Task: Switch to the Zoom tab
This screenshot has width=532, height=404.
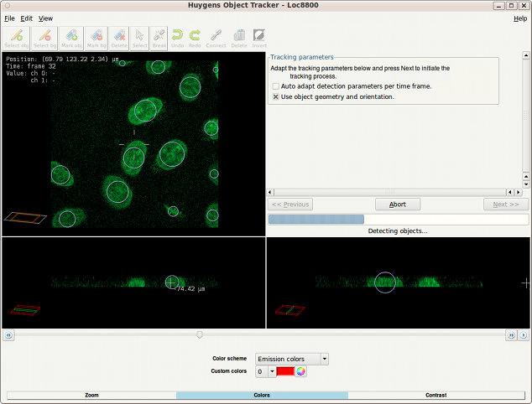Action: (91, 395)
